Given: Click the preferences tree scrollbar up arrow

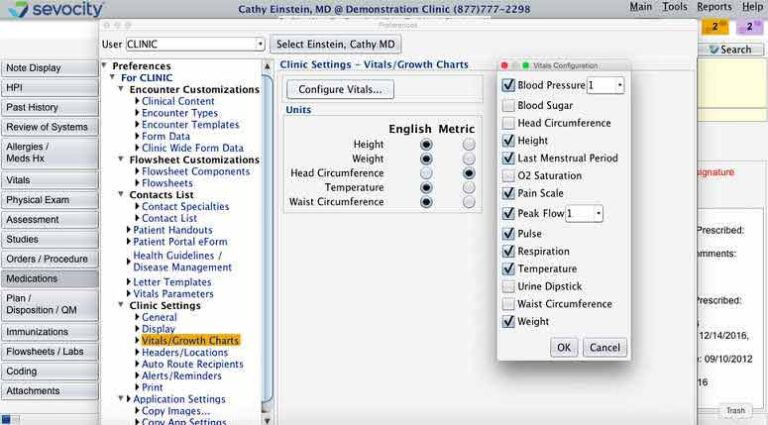Looking at the screenshot, I should tap(267, 67).
